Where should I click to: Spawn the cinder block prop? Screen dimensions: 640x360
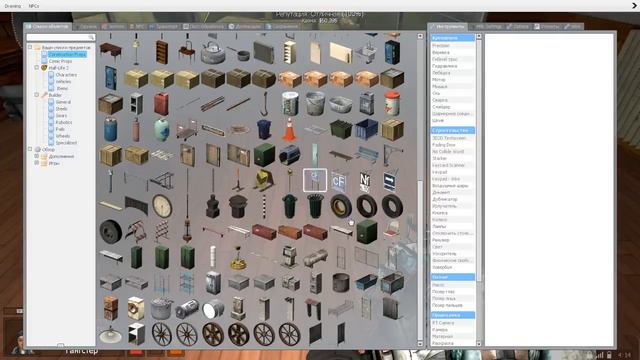[136, 104]
